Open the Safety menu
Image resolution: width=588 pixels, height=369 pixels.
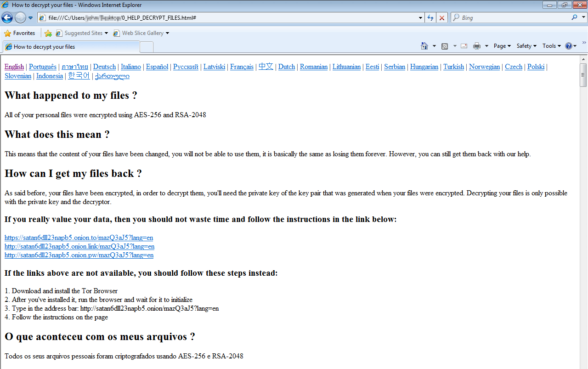pyautogui.click(x=526, y=46)
